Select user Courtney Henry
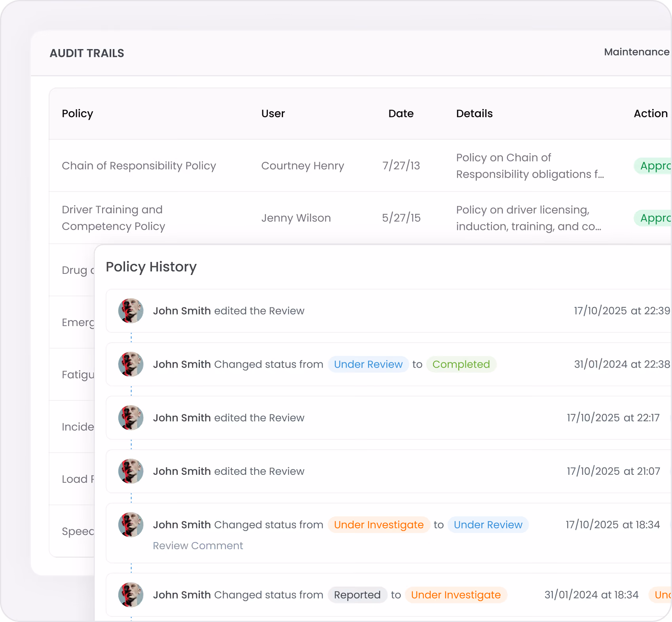672x622 pixels. click(302, 165)
